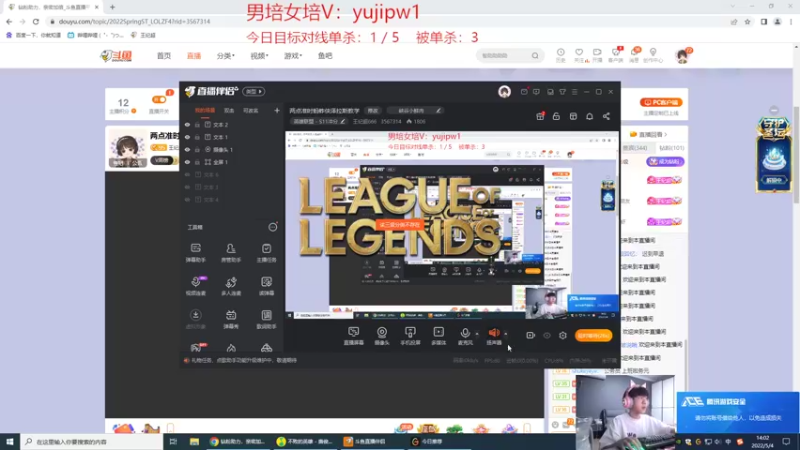Add 摄像头 camera source
Viewport: 800px width, 450px height.
point(382,336)
